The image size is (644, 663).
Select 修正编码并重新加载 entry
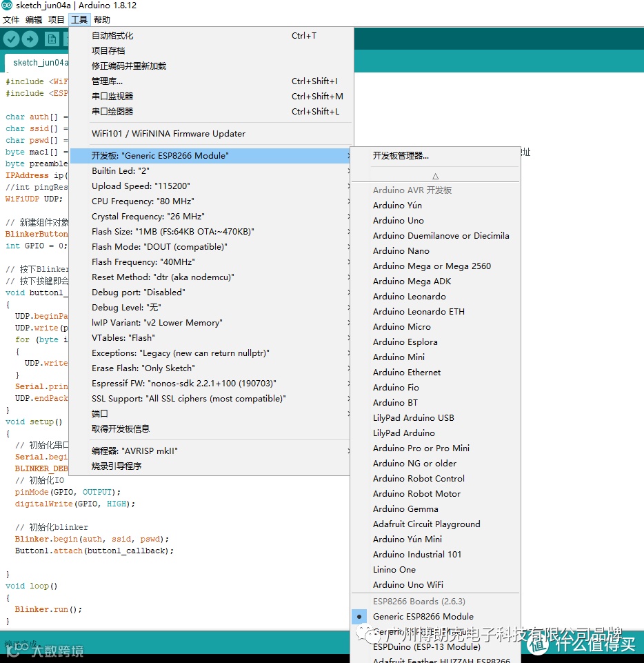tap(210, 66)
